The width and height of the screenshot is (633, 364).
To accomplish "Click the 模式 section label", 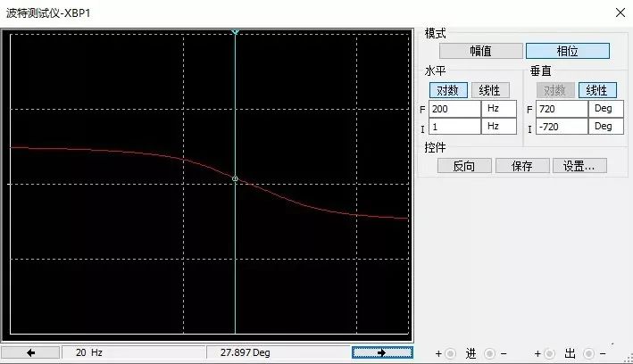I will (x=435, y=33).
